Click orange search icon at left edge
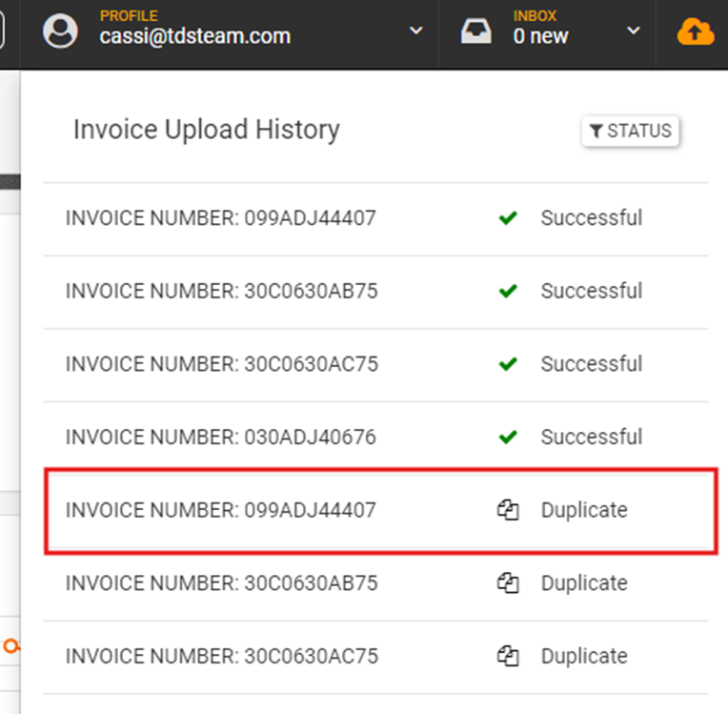 [11, 646]
